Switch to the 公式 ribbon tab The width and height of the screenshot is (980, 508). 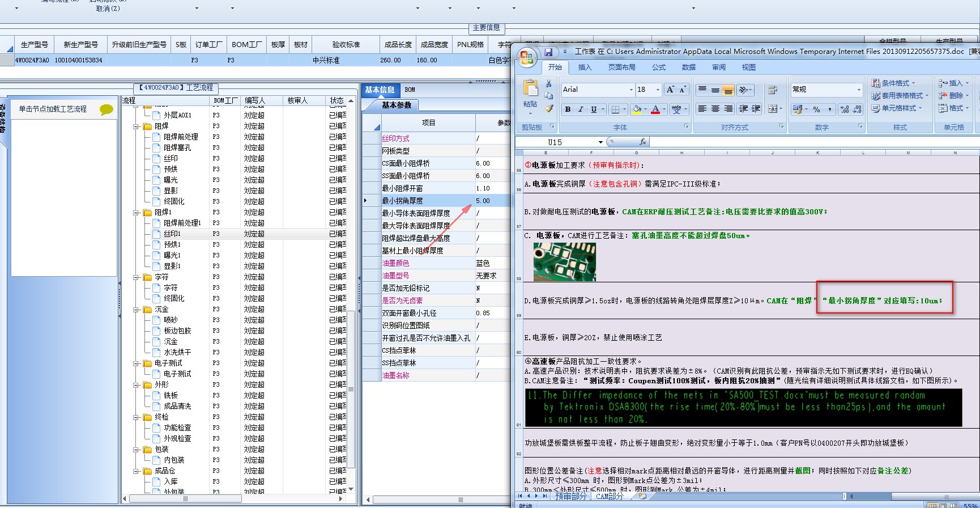[x=659, y=67]
